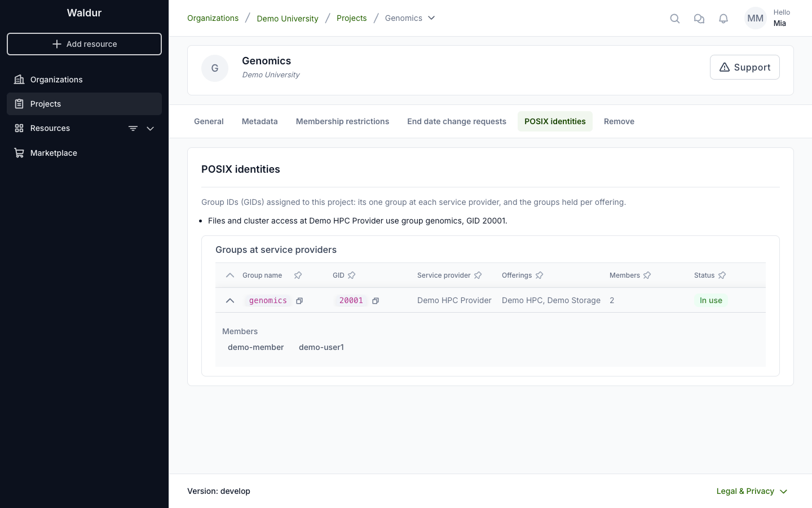The height and width of the screenshot is (508, 812).
Task: Expand the Legal & Privacy menu
Action: click(752, 491)
